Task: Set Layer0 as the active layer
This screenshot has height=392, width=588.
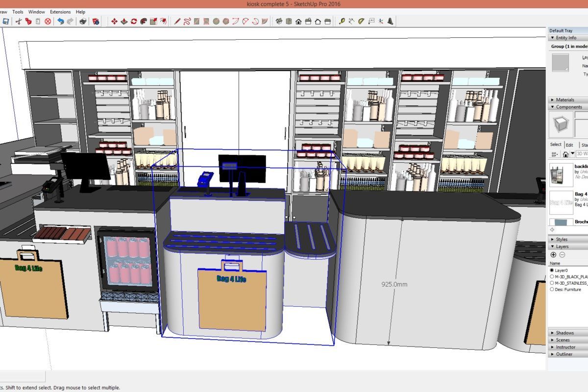Action: tap(552, 270)
